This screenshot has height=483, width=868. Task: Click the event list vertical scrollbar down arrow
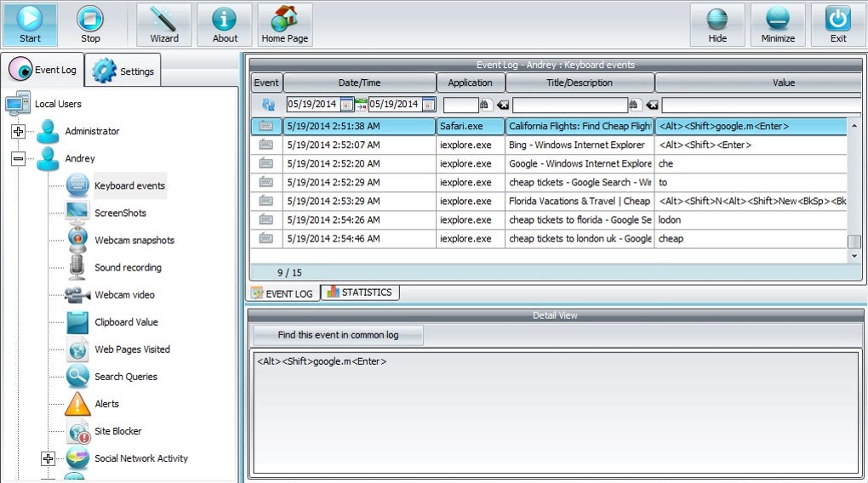click(x=854, y=256)
